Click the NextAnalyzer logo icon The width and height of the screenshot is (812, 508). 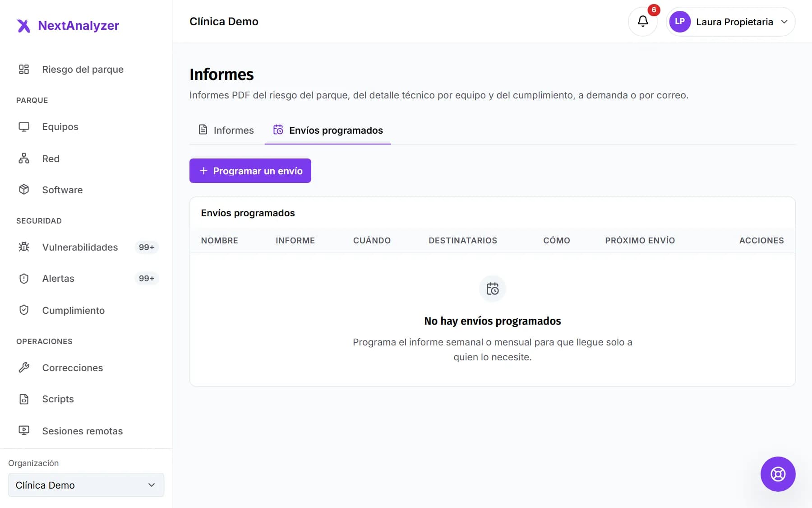point(23,26)
